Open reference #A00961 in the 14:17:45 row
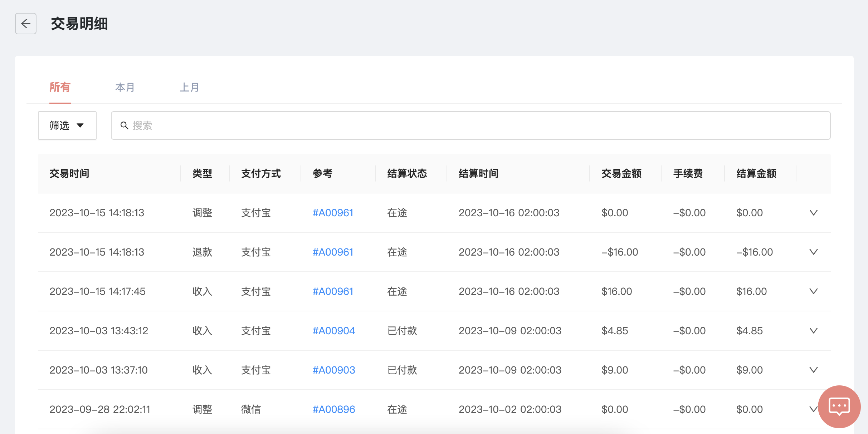The height and width of the screenshot is (434, 868). (333, 292)
